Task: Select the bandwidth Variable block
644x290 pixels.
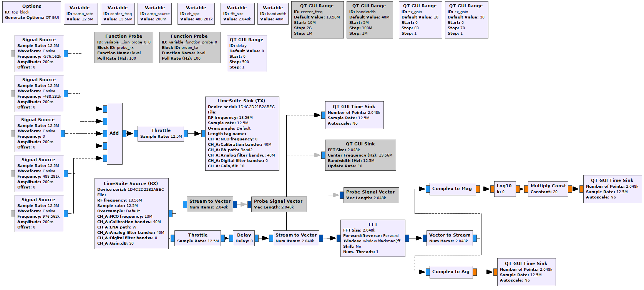Action: click(x=273, y=14)
